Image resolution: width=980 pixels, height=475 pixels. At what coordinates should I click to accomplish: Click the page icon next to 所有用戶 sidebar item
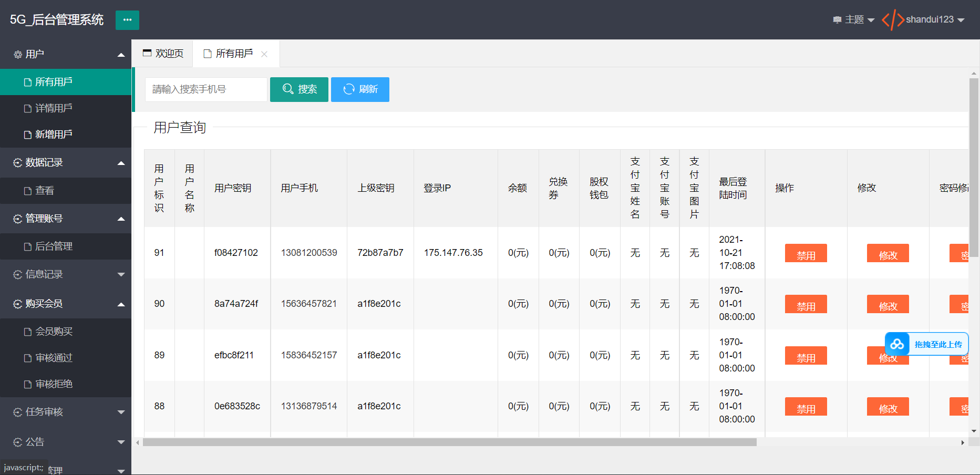point(28,82)
